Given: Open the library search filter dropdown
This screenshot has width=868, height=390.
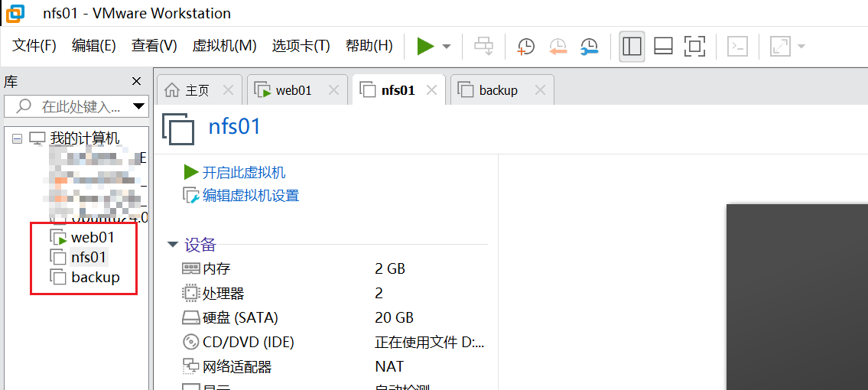Looking at the screenshot, I should click(139, 106).
